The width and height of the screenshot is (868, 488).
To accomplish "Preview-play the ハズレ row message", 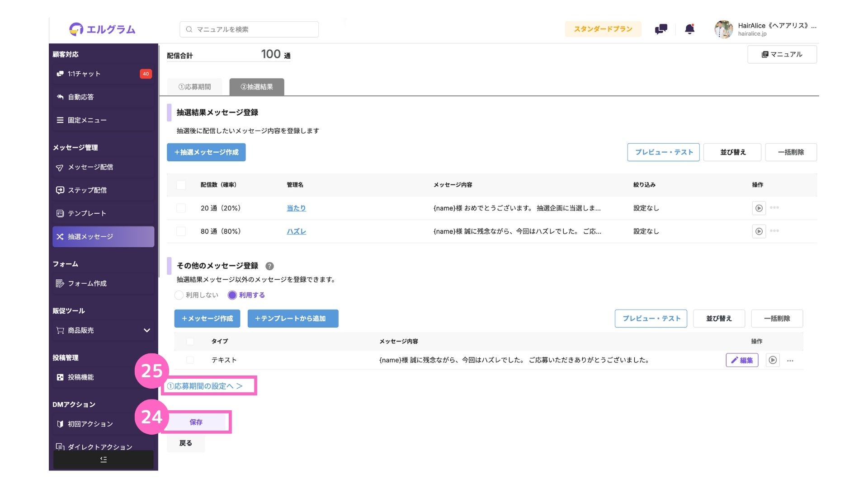I will [x=759, y=231].
